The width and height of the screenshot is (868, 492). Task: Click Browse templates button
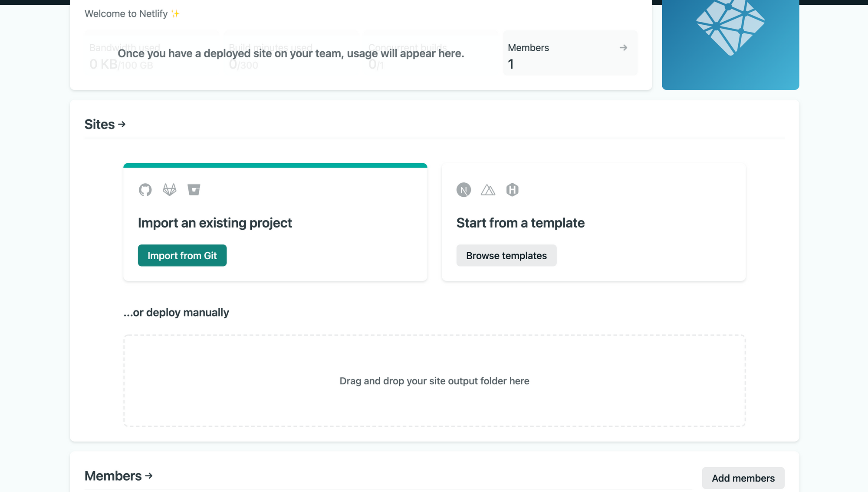click(506, 255)
